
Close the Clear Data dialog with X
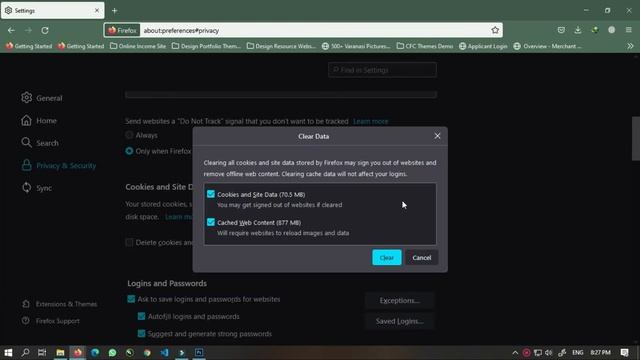coord(437,136)
